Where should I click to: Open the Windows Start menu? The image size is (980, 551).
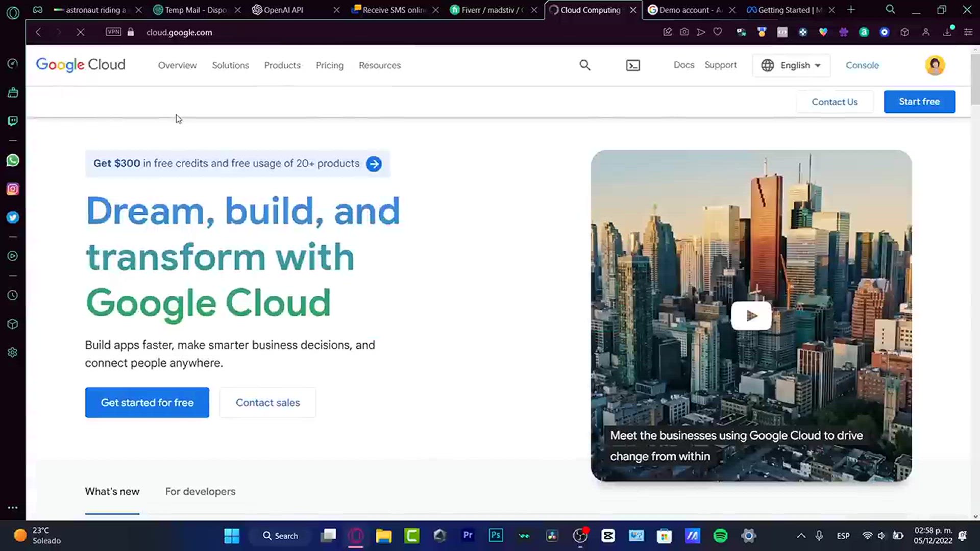(232, 536)
